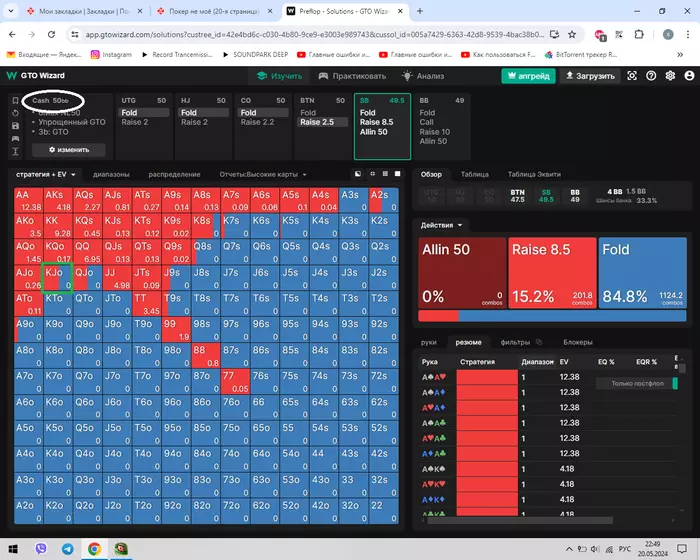Select Allin 50 in SB panel

click(x=373, y=132)
